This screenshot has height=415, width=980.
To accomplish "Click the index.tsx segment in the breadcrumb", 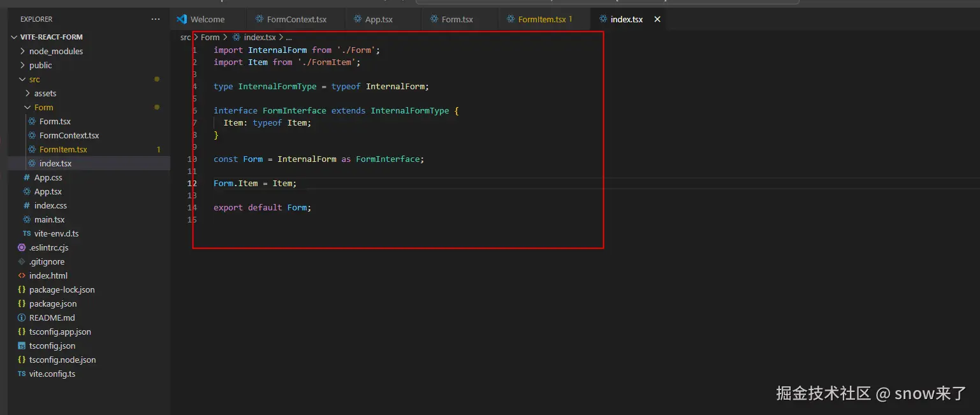I will [x=260, y=37].
